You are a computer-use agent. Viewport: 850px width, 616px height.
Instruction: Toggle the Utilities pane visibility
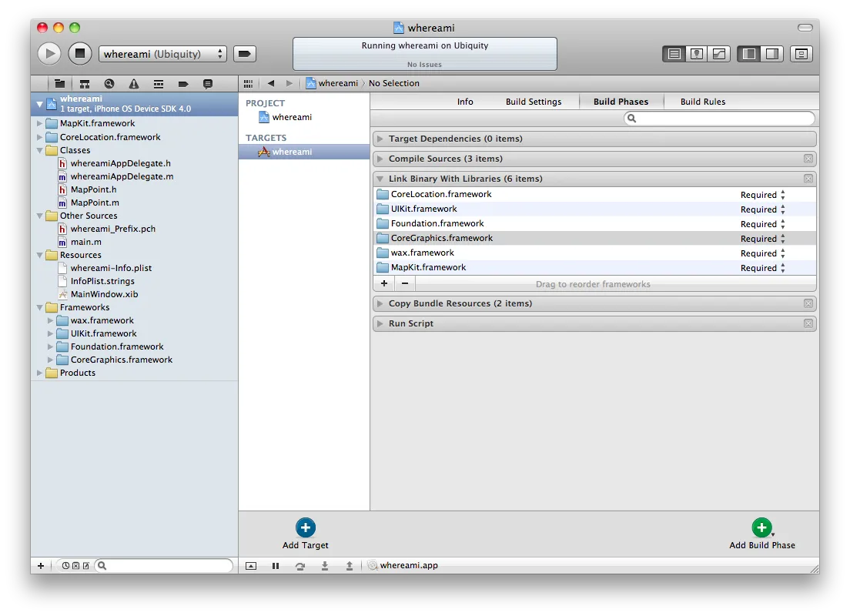(771, 54)
